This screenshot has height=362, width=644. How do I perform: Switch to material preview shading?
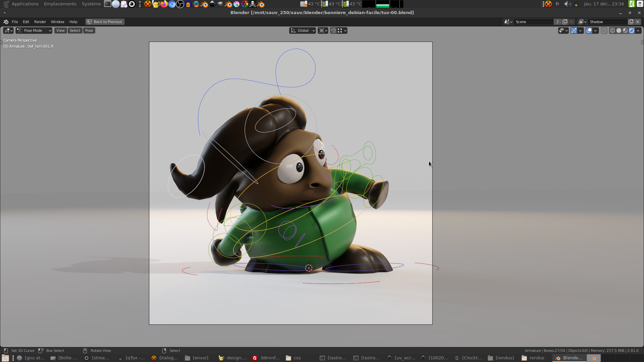click(625, 31)
